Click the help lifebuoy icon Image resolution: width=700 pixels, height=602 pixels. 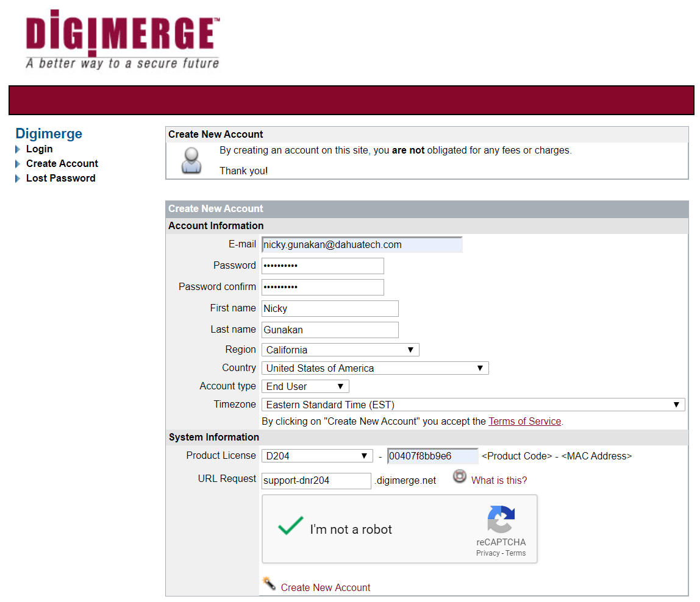point(459,476)
